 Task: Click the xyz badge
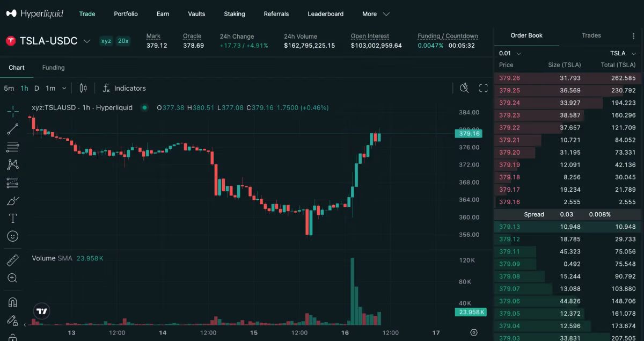[x=106, y=41]
